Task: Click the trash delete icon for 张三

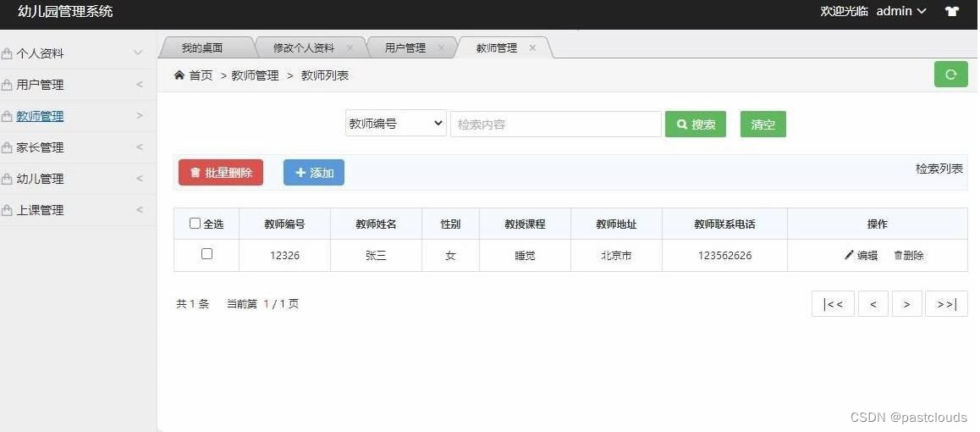Action: tap(898, 255)
